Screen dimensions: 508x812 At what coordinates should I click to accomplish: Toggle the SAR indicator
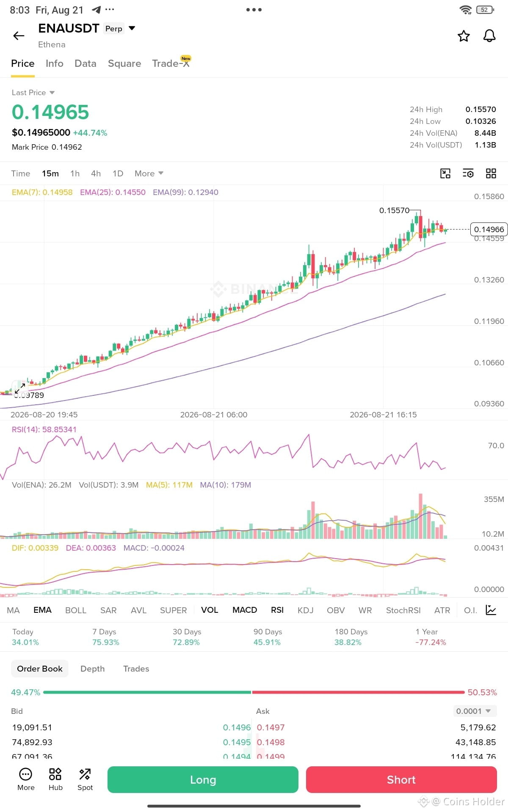pyautogui.click(x=108, y=610)
